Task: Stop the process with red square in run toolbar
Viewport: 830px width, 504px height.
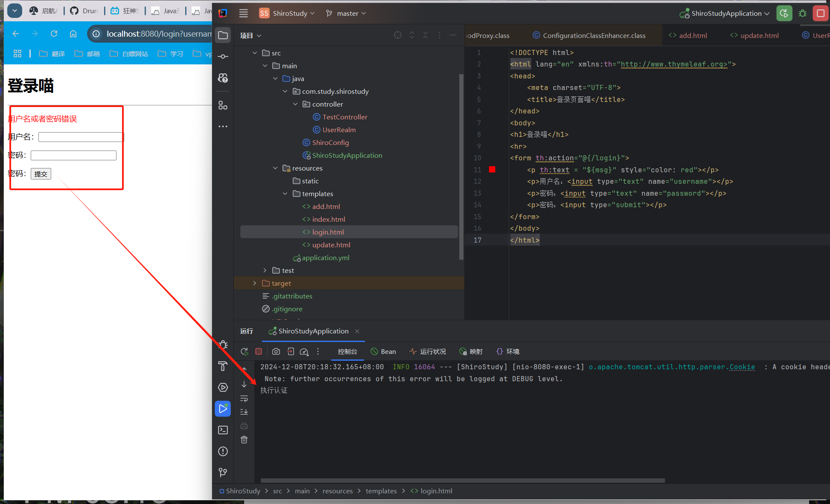Action: tap(259, 351)
